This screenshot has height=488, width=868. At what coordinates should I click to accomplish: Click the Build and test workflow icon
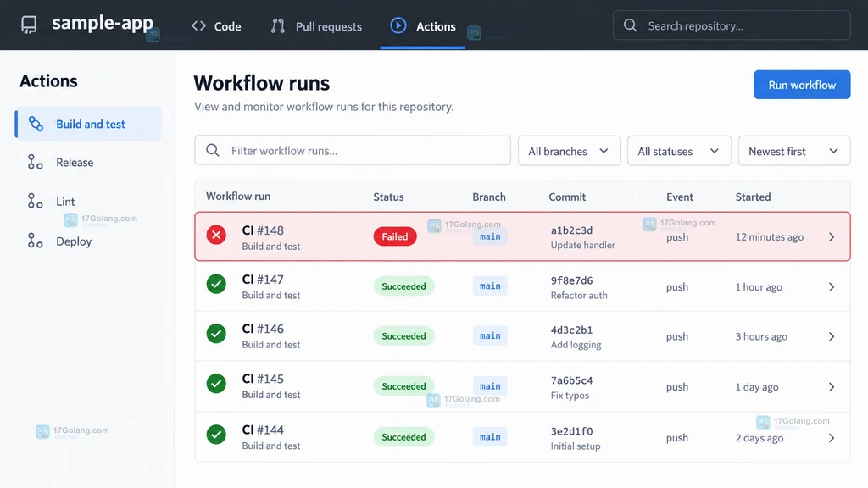(36, 124)
